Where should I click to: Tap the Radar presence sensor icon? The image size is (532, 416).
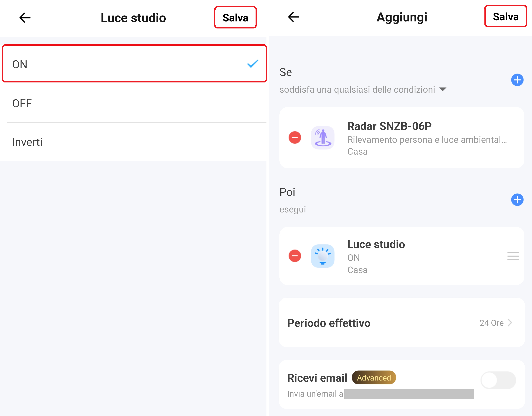click(323, 138)
